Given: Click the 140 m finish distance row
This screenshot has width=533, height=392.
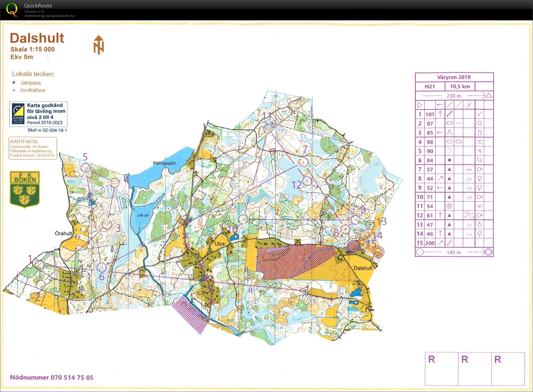Looking at the screenshot, I should click(454, 252).
